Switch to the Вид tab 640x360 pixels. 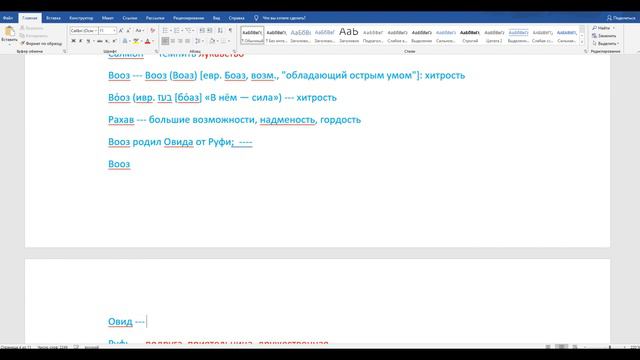click(216, 18)
